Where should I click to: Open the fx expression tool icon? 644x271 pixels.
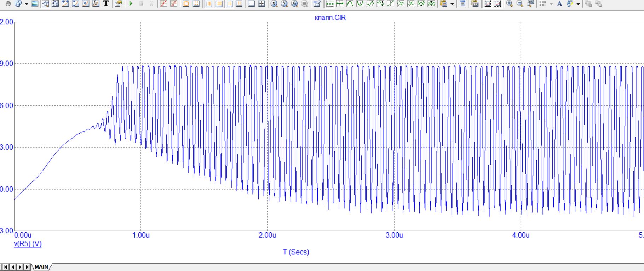click(x=96, y=4)
